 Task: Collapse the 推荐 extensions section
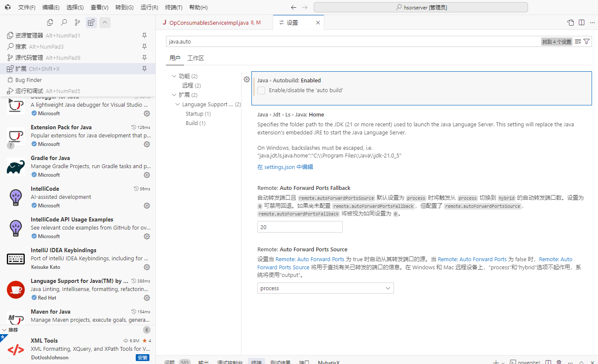tap(4, 330)
